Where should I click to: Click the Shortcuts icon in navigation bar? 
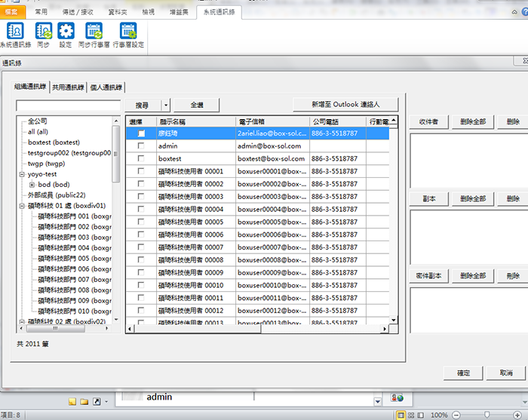click(x=97, y=401)
